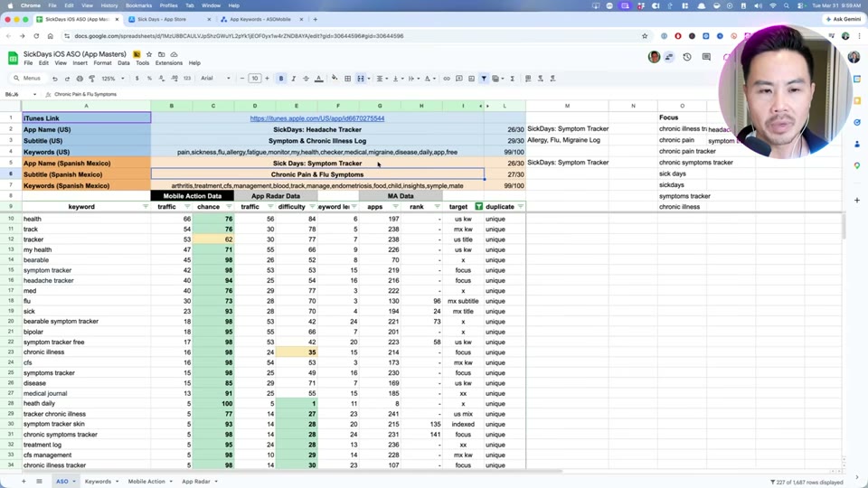Undo the last action in toolbar
868x488 pixels.
tap(55, 79)
